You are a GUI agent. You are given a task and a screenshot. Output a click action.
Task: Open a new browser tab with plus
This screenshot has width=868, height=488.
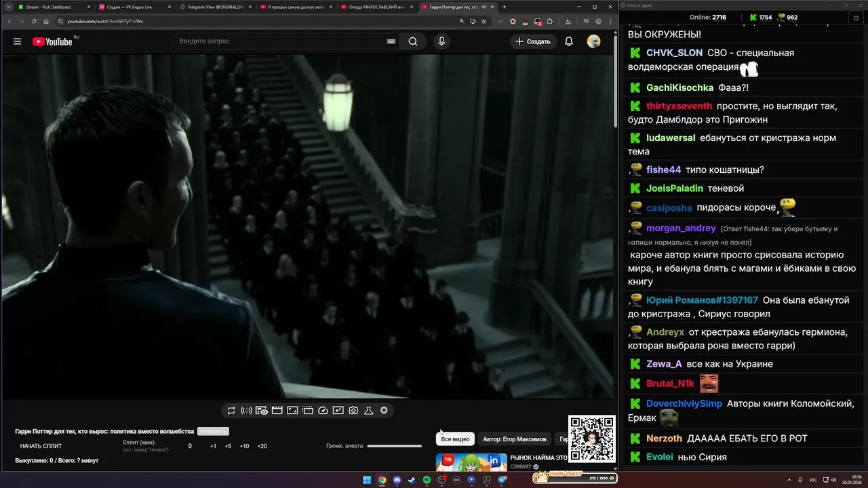pos(504,7)
